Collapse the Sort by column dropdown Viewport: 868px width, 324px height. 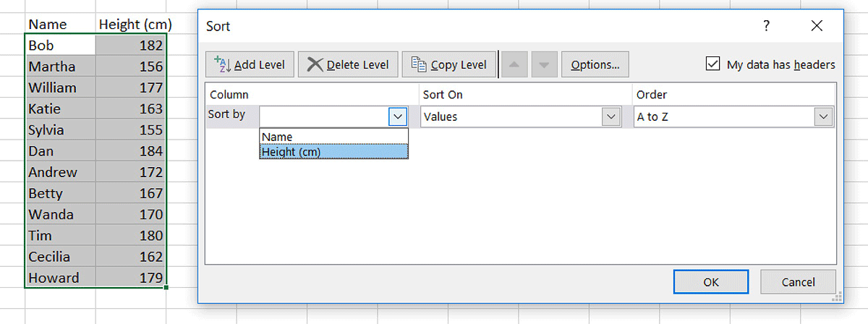[x=398, y=116]
